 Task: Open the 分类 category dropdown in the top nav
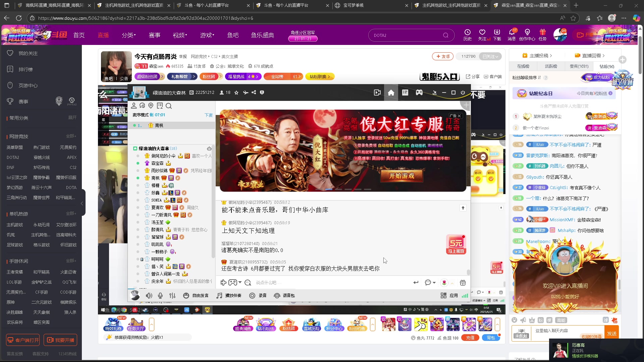pos(129,35)
